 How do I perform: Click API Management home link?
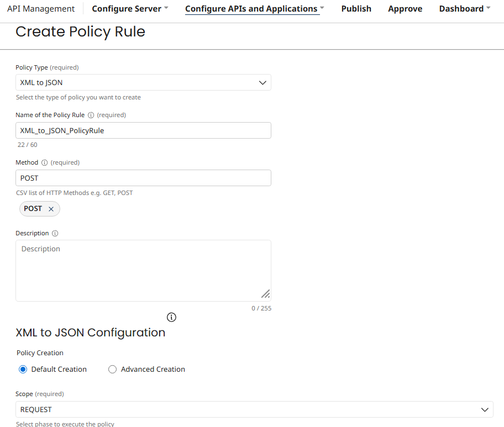(41, 9)
